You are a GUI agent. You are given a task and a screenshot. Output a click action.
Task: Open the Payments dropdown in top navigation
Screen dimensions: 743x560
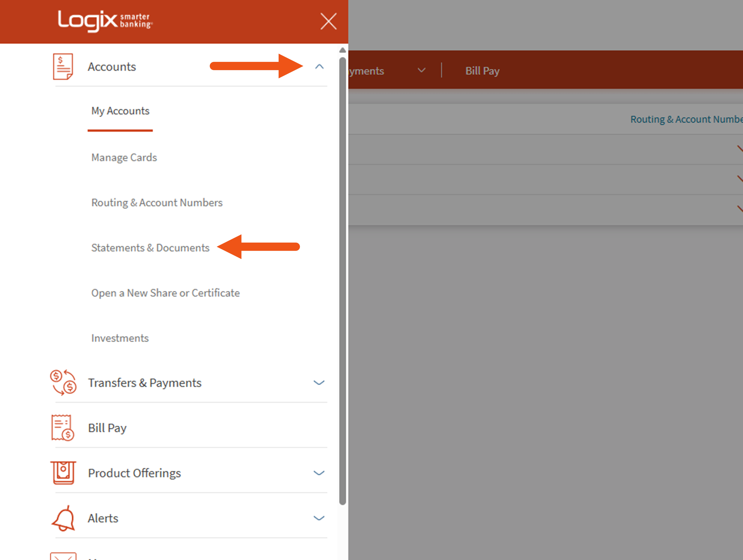(x=421, y=71)
